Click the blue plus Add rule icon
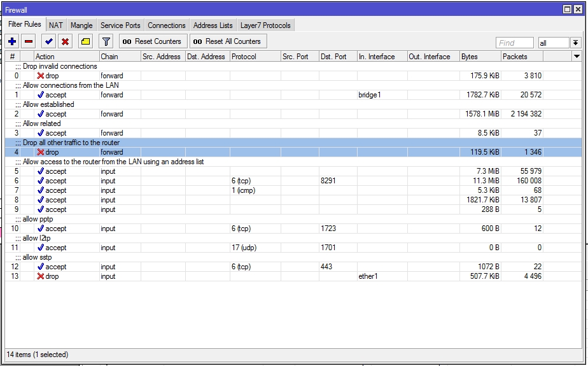 point(12,41)
